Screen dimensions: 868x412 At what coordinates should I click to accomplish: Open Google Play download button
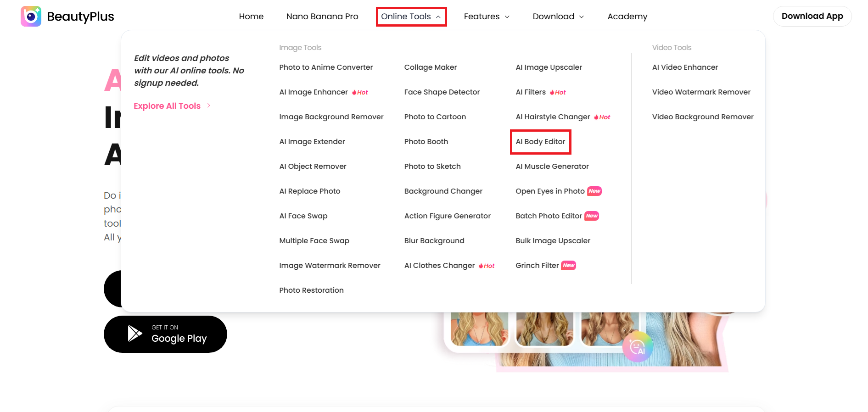click(x=165, y=334)
